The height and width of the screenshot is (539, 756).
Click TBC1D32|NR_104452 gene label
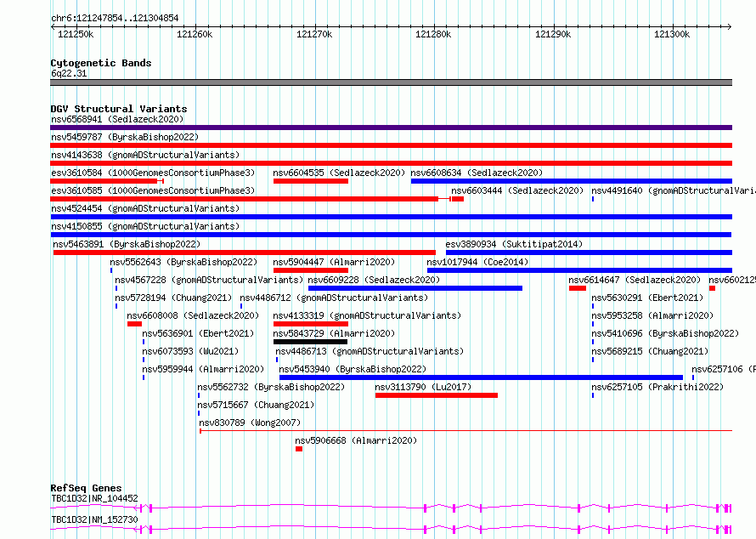pyautogui.click(x=94, y=498)
